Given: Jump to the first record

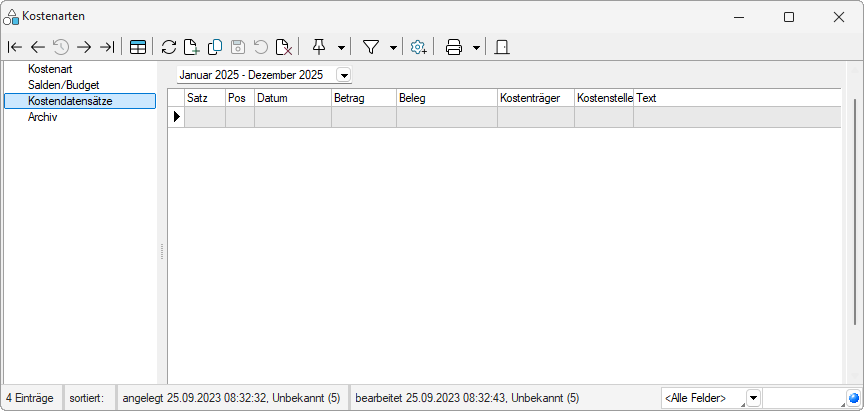Looking at the screenshot, I should [14, 47].
